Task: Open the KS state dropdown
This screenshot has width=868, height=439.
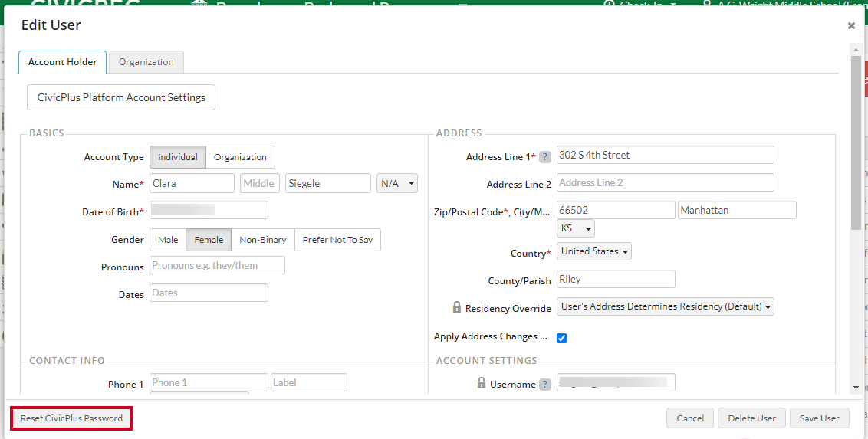Action: [576, 228]
